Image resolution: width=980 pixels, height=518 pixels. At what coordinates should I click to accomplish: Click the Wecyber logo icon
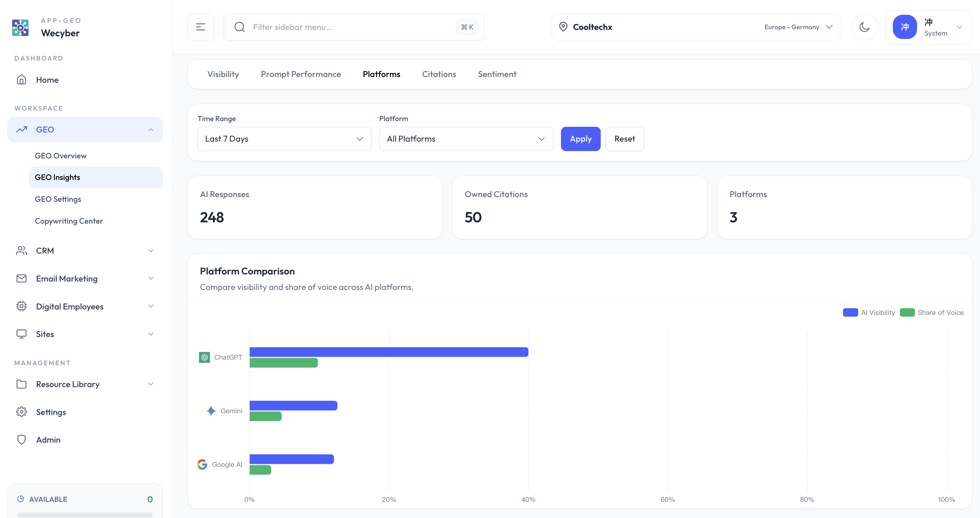20,27
